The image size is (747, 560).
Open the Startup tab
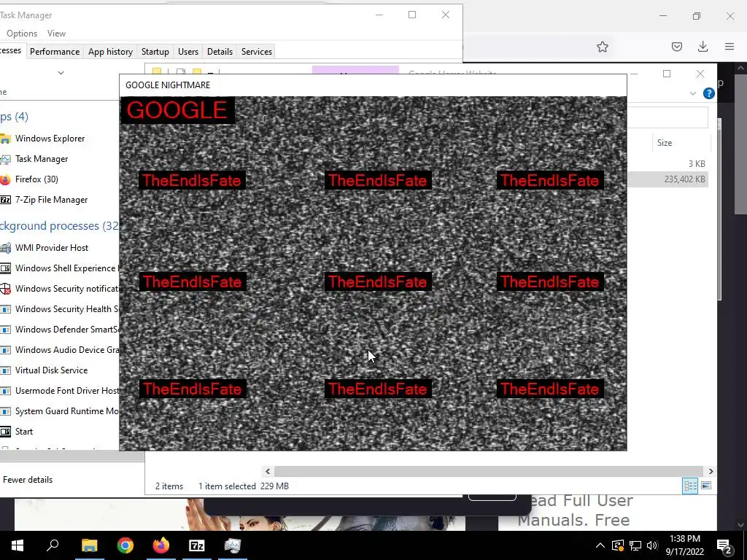(x=155, y=52)
